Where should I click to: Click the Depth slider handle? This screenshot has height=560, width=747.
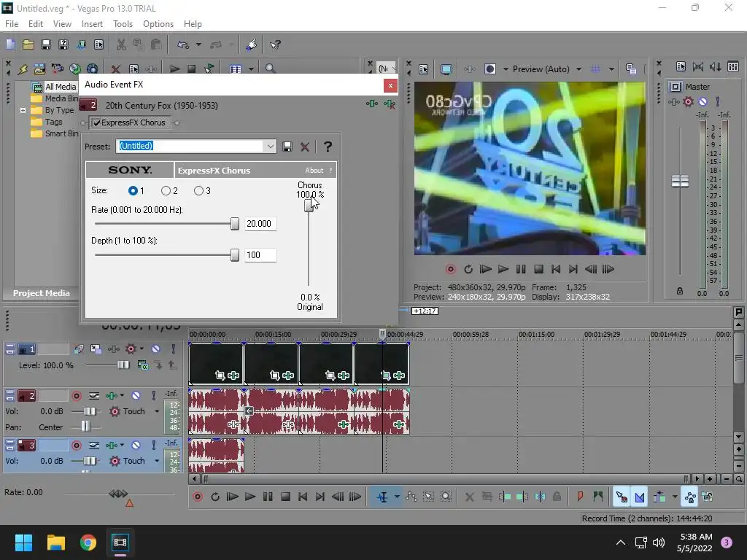coord(234,255)
